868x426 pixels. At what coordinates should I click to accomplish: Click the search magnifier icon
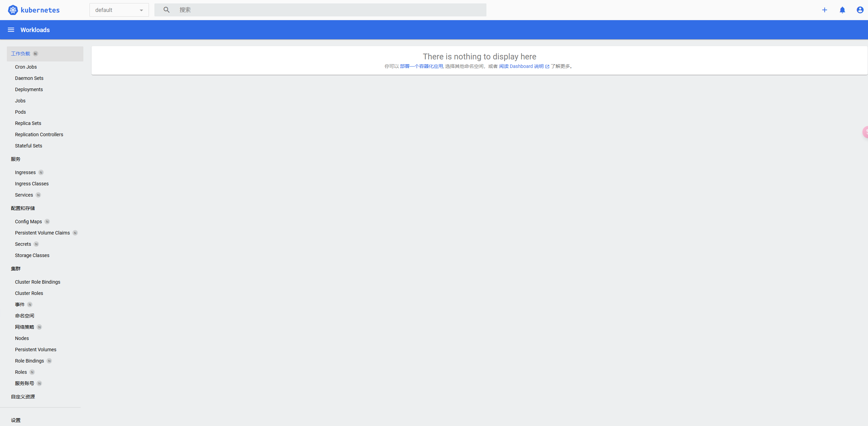[x=166, y=10]
